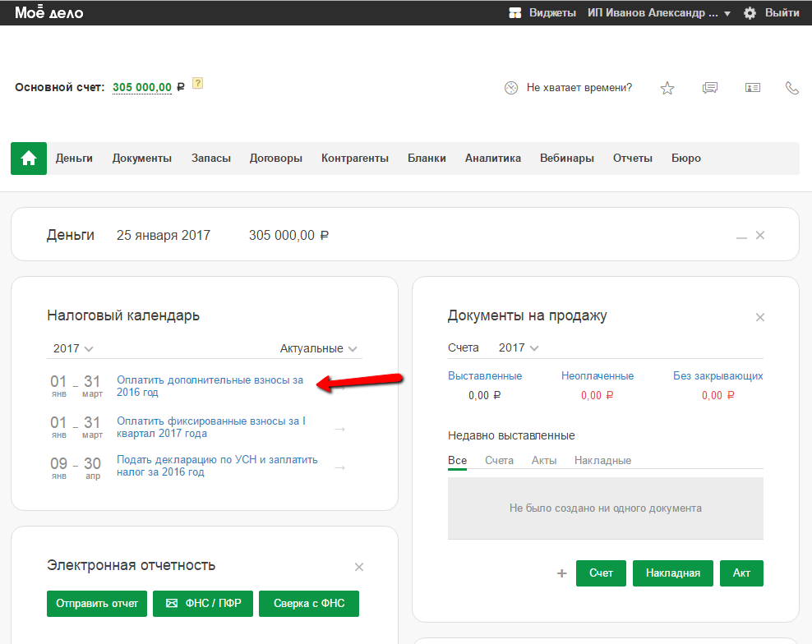
Task: Open the chat messages icon
Action: click(710, 88)
